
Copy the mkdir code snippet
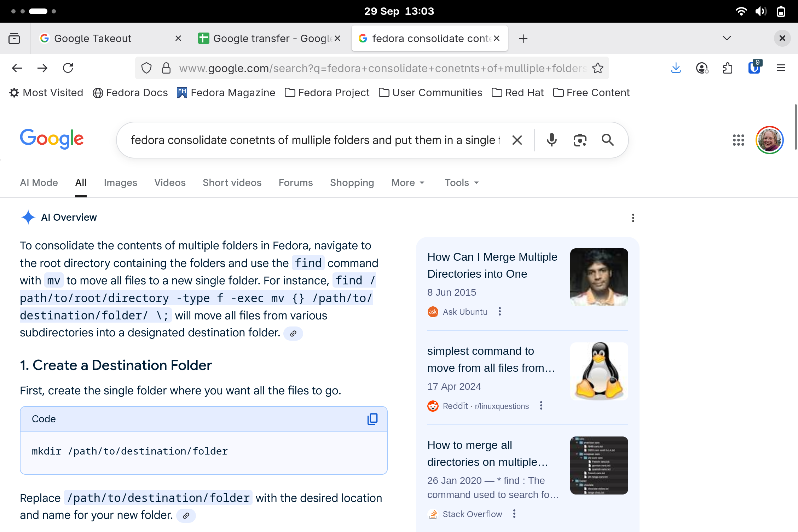(372, 419)
